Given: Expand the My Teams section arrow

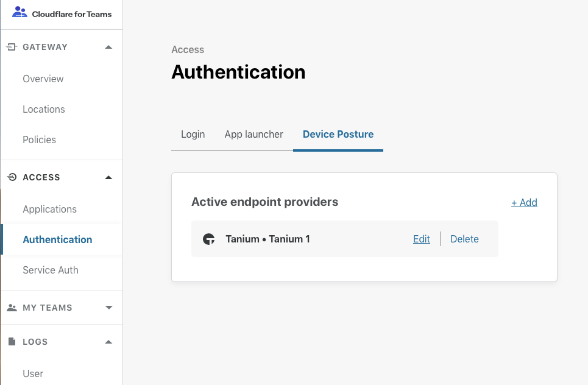Looking at the screenshot, I should coord(108,308).
